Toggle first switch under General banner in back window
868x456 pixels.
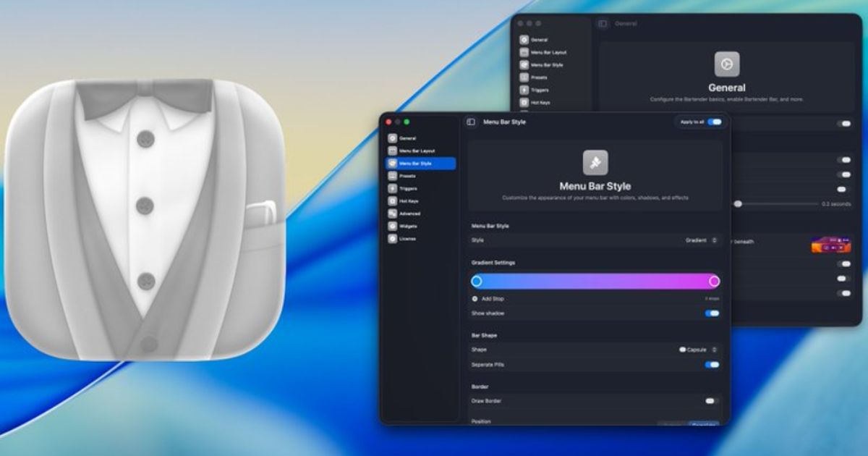pos(844,124)
